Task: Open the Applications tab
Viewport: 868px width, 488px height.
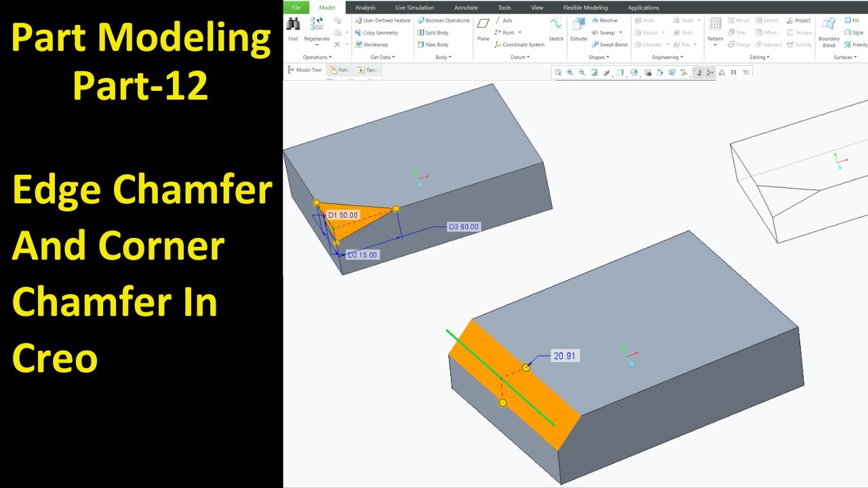Action: (x=643, y=7)
